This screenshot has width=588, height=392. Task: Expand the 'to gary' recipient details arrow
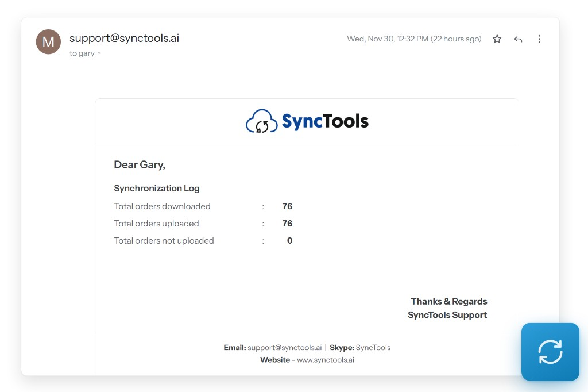tap(99, 53)
